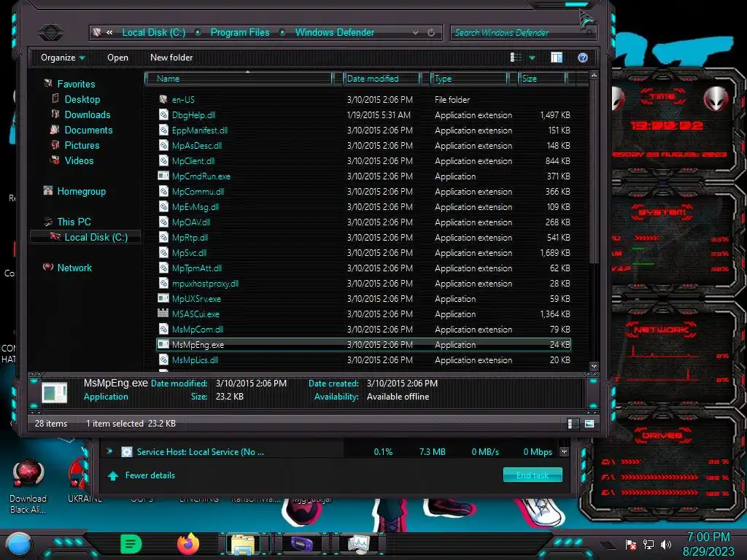Image resolution: width=747 pixels, height=560 pixels.
Task: Select MpRtp.dll file icon
Action: tap(163, 237)
